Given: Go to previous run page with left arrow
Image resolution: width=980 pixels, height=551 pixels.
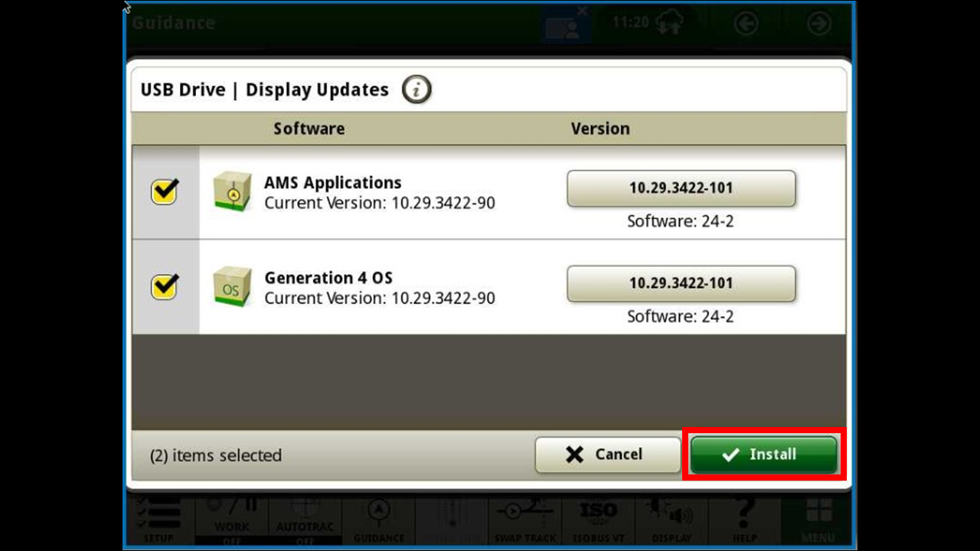Looking at the screenshot, I should 746,24.
